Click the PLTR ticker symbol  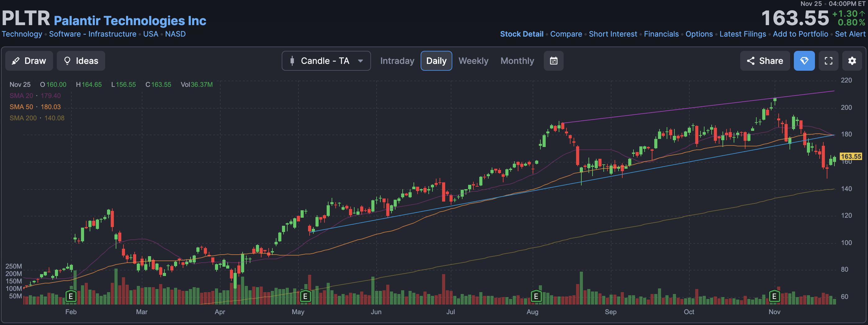(x=26, y=18)
